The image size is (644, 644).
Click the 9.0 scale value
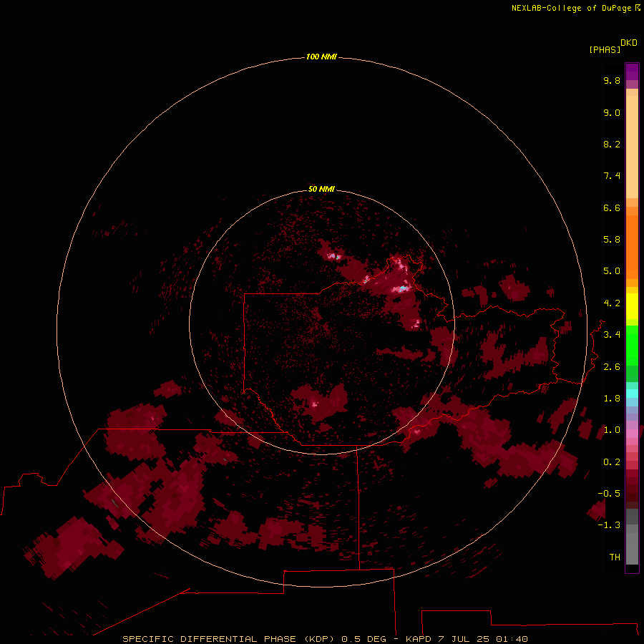612,112
